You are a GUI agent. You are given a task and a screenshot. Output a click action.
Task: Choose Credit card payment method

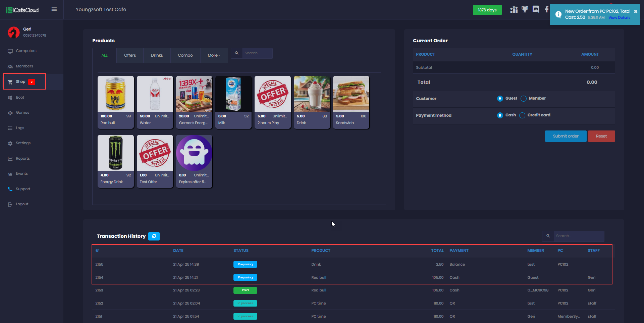(522, 115)
